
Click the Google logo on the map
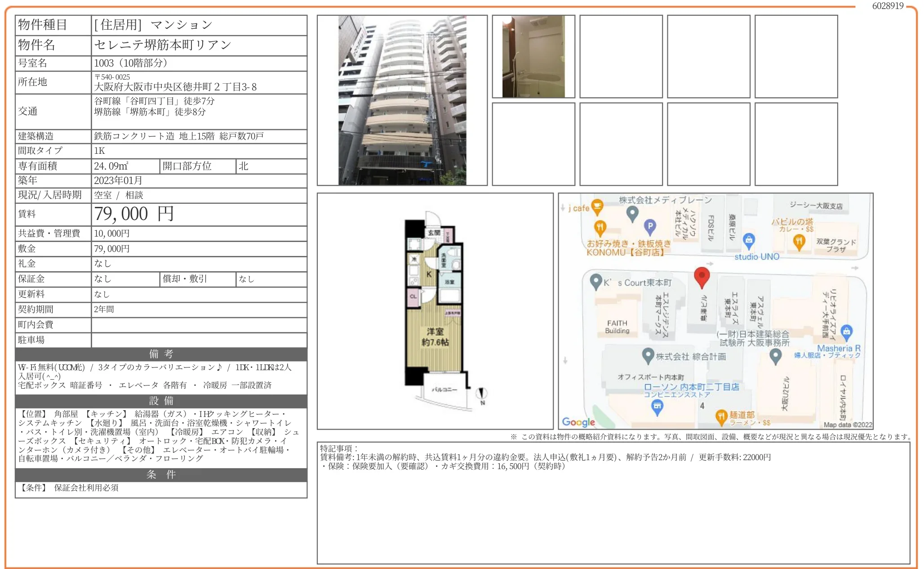coord(578,422)
